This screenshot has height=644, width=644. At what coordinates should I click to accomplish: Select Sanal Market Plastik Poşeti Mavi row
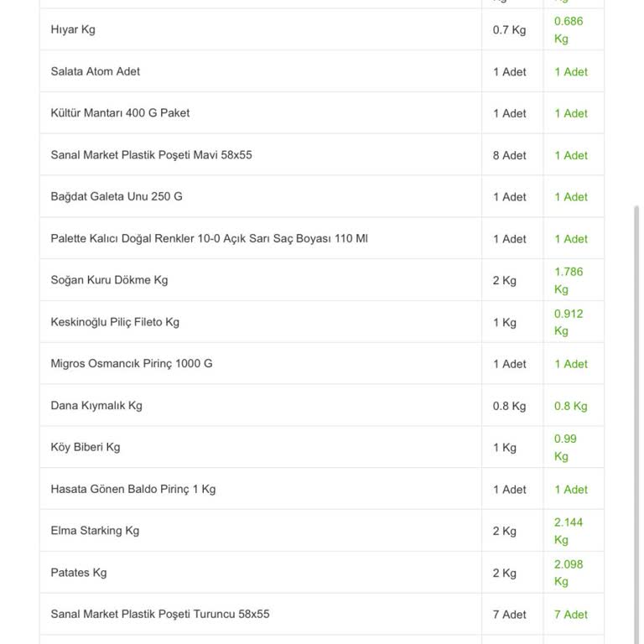point(151,155)
